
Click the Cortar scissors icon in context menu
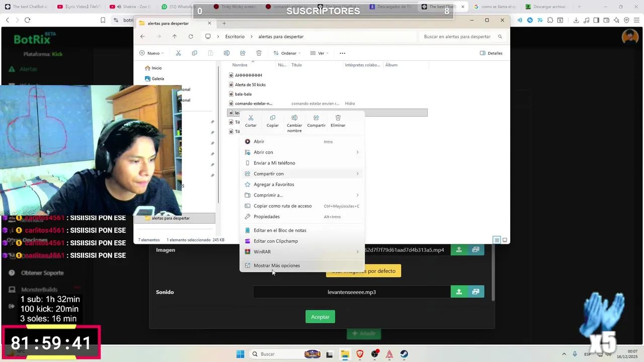point(251,118)
